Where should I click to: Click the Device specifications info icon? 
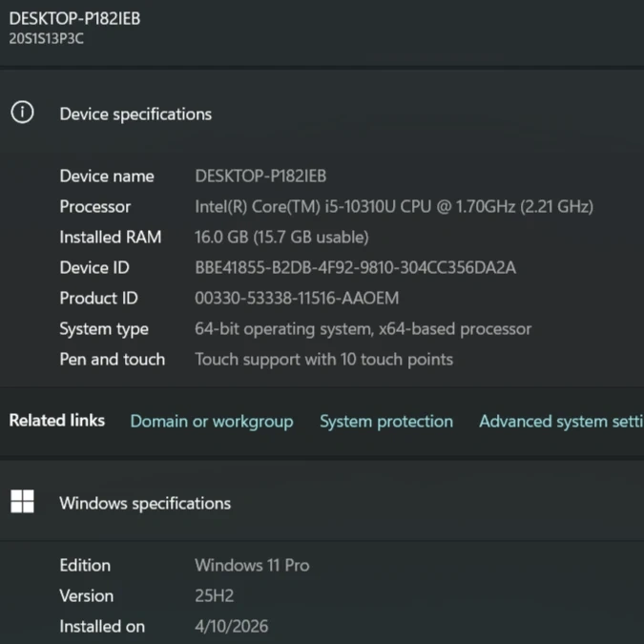22,113
